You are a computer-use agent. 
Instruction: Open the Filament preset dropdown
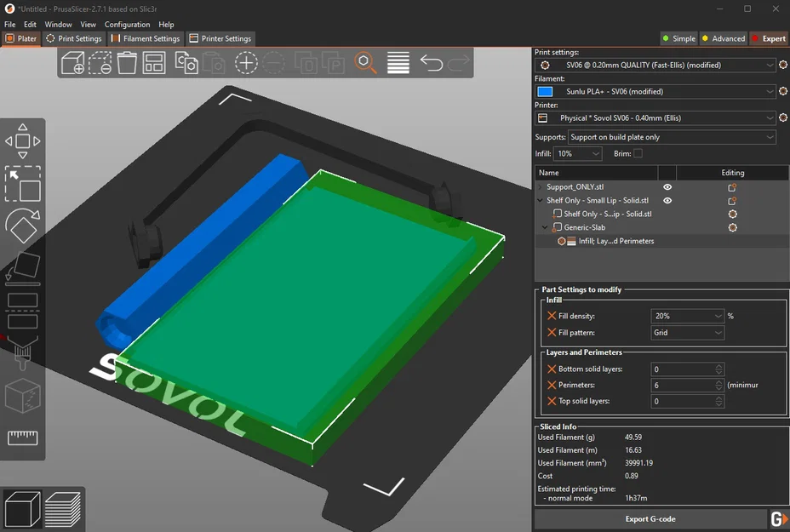pyautogui.click(x=655, y=91)
